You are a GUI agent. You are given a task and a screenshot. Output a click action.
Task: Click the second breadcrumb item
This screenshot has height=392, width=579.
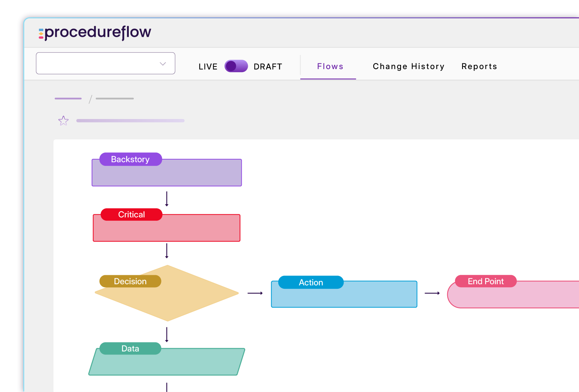[115, 98]
